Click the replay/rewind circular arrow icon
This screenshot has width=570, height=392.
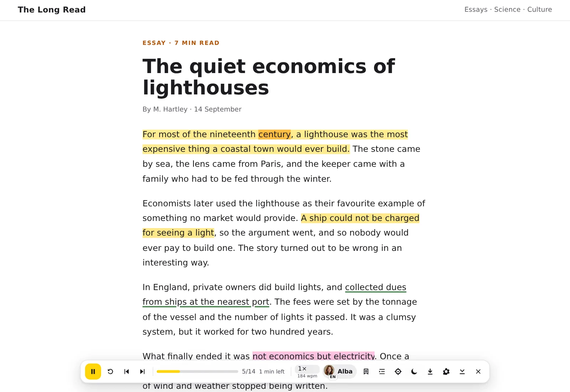coord(110,372)
